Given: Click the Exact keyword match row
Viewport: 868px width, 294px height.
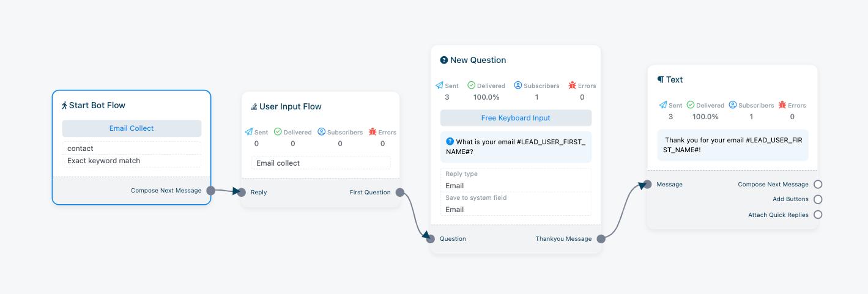Looking at the screenshot, I should click(132, 161).
